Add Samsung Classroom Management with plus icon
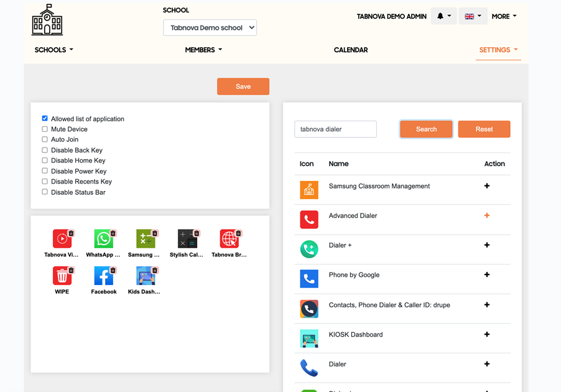The width and height of the screenshot is (561, 392). (x=487, y=186)
